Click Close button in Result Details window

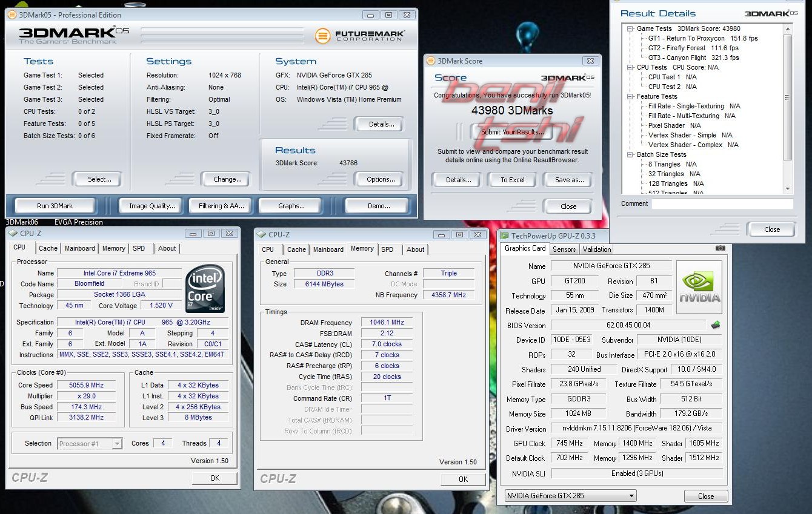772,229
